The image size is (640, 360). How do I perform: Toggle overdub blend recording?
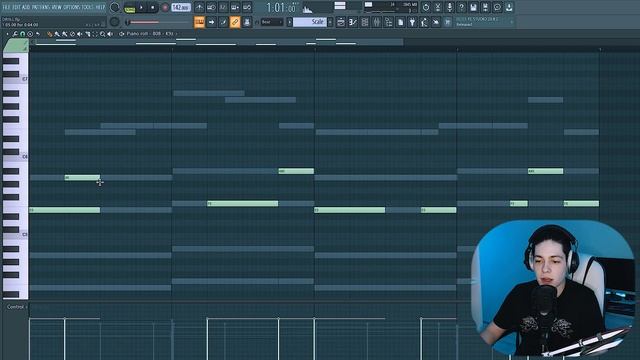coord(235,7)
